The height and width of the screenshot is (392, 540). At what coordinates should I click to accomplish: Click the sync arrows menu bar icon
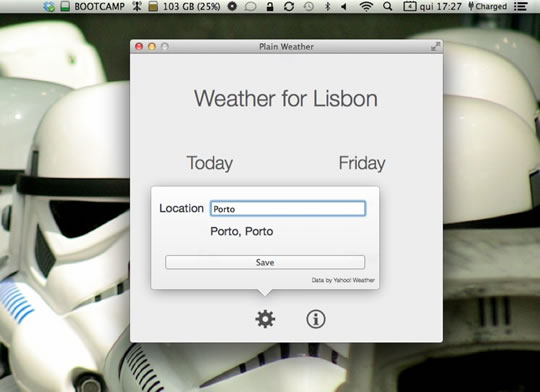pyautogui.click(x=289, y=6)
